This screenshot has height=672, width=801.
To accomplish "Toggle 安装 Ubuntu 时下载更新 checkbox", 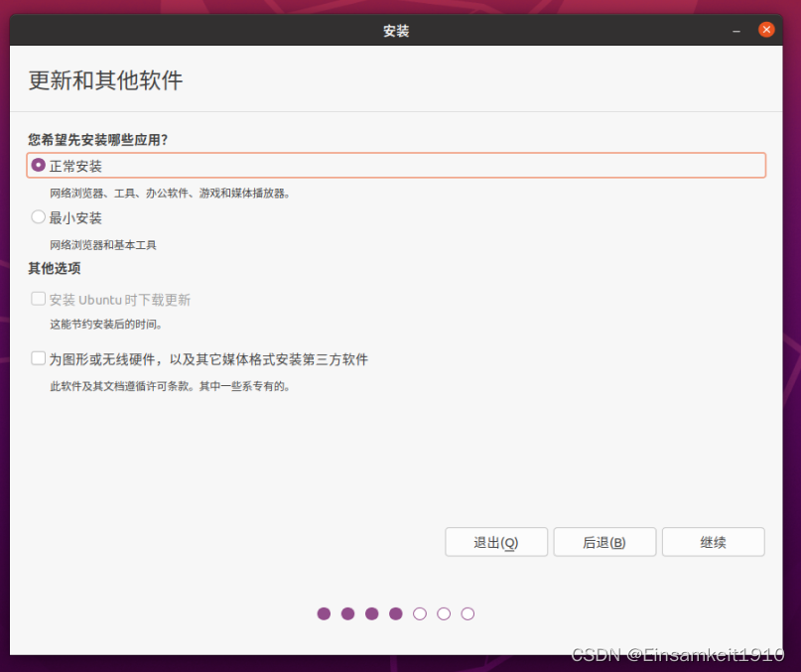I will coord(39,299).
